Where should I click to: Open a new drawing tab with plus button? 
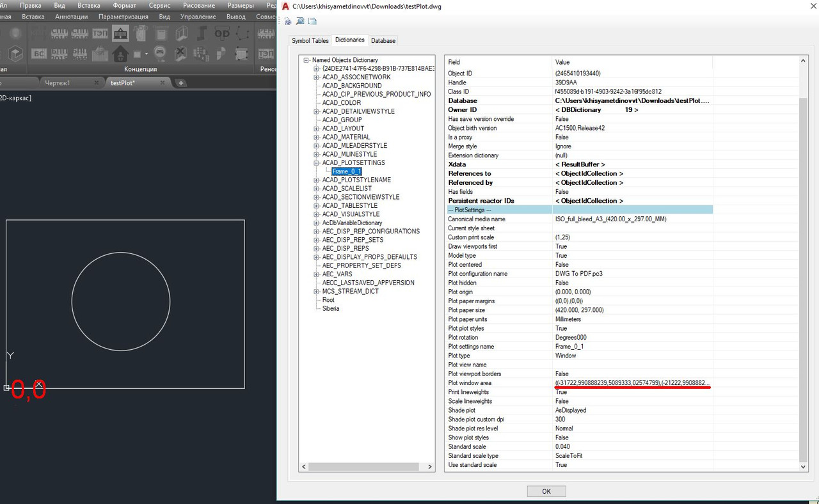[181, 83]
